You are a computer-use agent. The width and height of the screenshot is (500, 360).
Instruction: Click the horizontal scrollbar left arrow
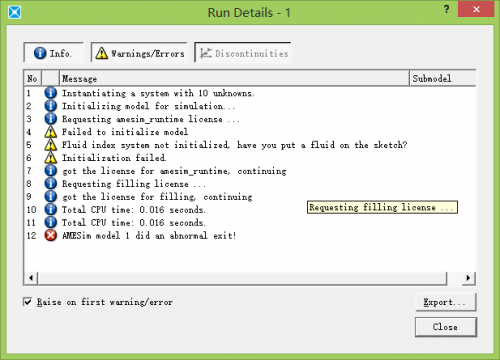(31, 278)
